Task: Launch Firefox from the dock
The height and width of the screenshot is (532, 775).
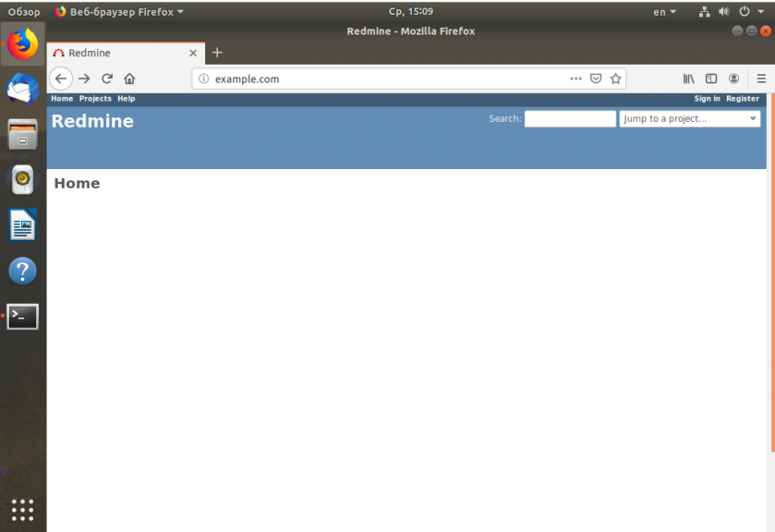Action: pos(23,44)
